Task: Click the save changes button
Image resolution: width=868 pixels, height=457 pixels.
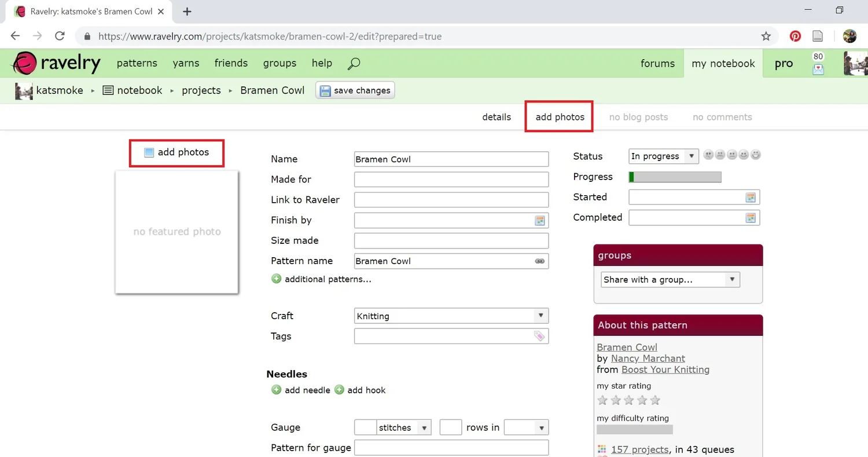Action: [355, 90]
